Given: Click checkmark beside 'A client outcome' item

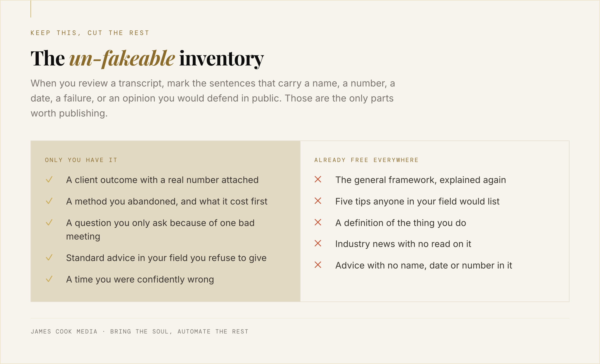Looking at the screenshot, I should click(49, 179).
